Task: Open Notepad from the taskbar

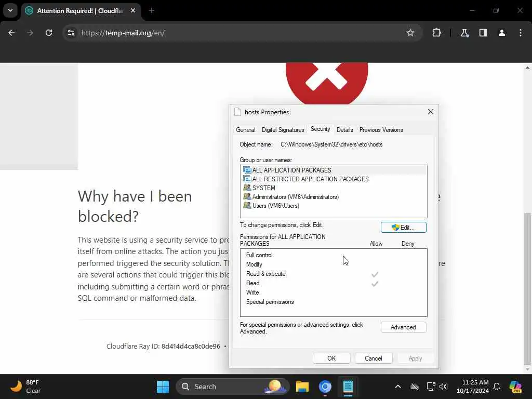Action: pyautogui.click(x=348, y=387)
